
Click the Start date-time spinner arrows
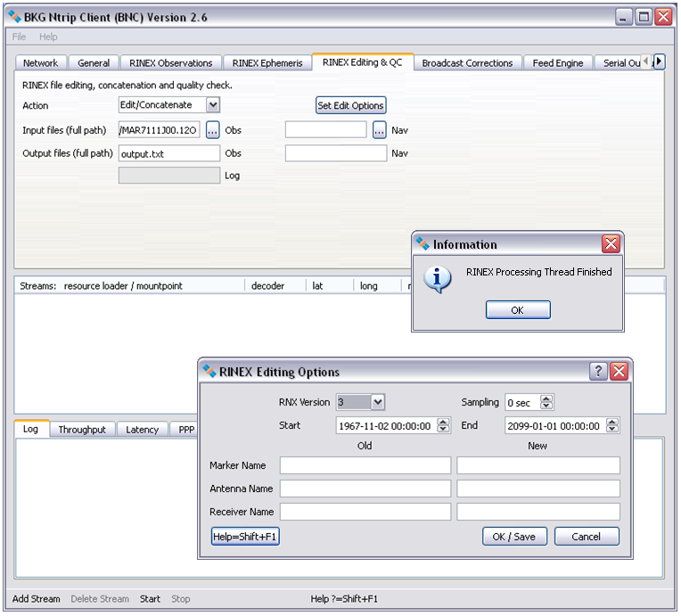(x=444, y=426)
